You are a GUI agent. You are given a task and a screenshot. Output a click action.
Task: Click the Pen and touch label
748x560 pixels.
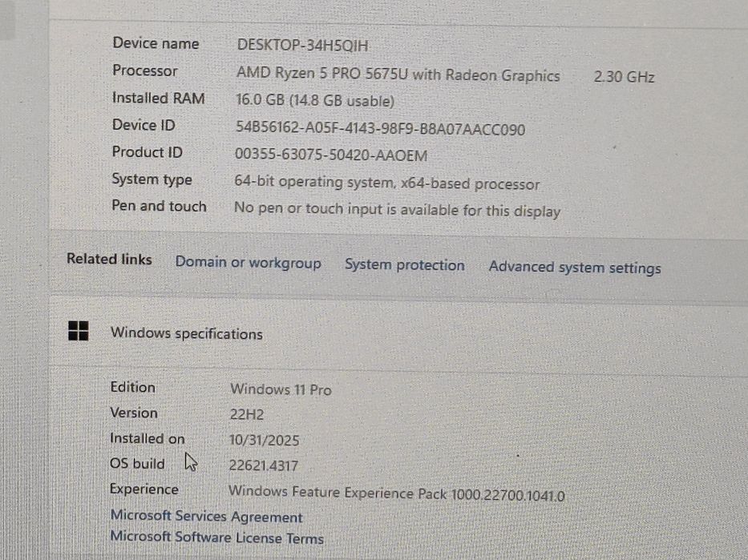tap(159, 206)
